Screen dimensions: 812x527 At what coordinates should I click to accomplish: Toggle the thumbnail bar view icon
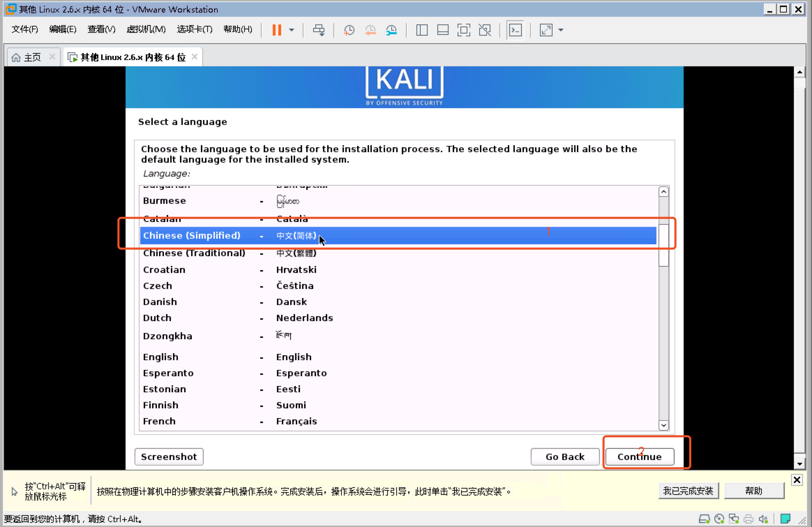(x=443, y=30)
